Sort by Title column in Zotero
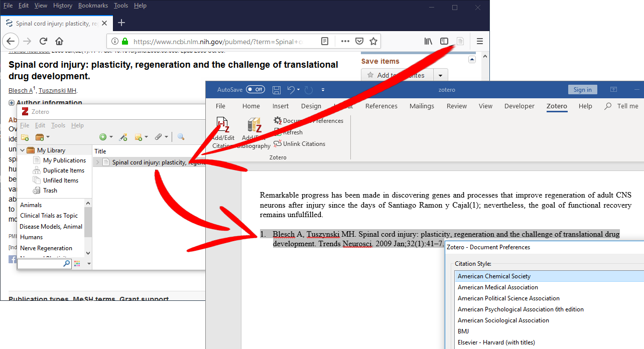Viewport: 644px width, 349px height. tap(100, 151)
